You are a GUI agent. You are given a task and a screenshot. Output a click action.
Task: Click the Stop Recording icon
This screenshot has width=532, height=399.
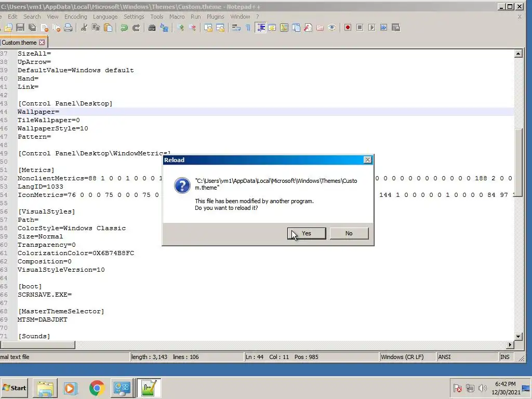pyautogui.click(x=360, y=28)
